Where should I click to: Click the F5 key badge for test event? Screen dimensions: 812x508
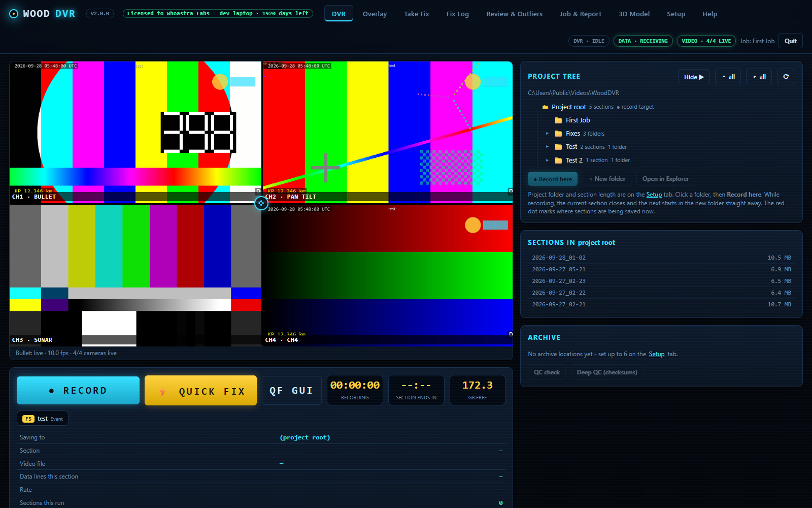28,419
